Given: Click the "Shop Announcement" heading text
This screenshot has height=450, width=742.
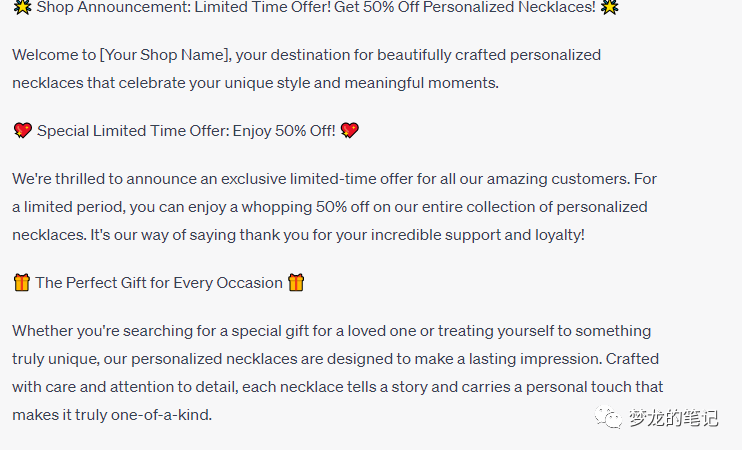Looking at the screenshot, I should click(103, 8).
